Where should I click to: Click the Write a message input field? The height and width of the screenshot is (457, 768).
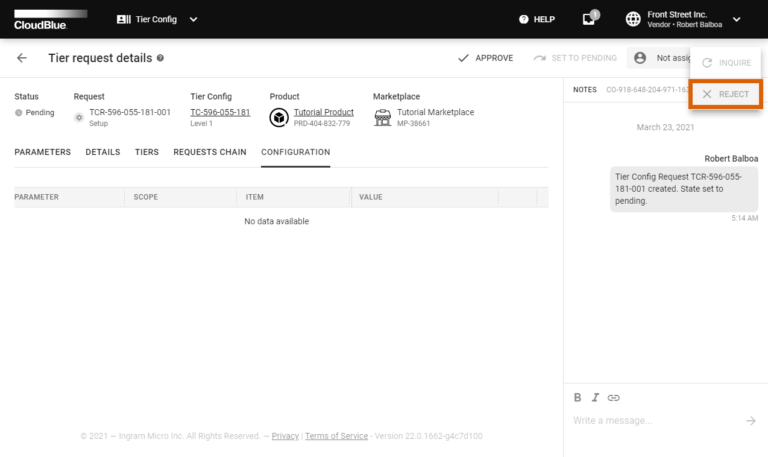[656, 421]
